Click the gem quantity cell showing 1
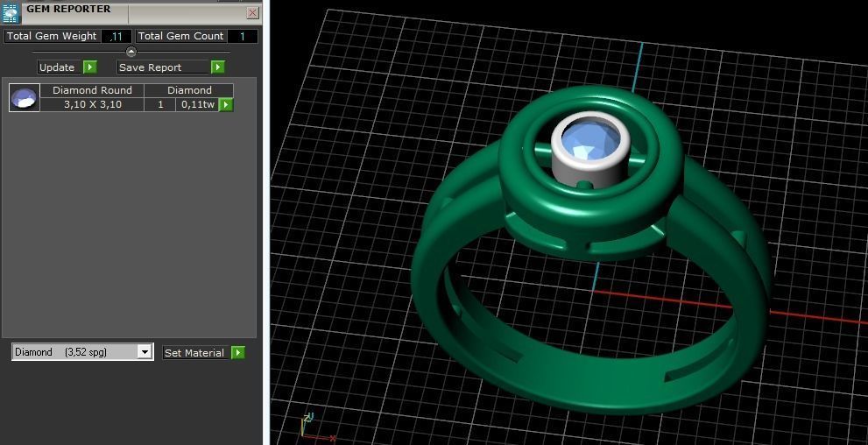The width and height of the screenshot is (868, 445). pyautogui.click(x=160, y=104)
